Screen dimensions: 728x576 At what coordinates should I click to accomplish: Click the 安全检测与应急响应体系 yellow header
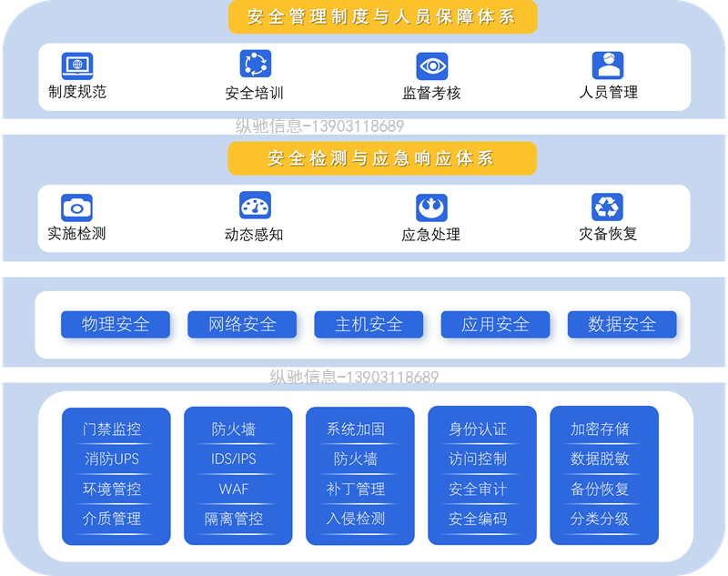382,158
